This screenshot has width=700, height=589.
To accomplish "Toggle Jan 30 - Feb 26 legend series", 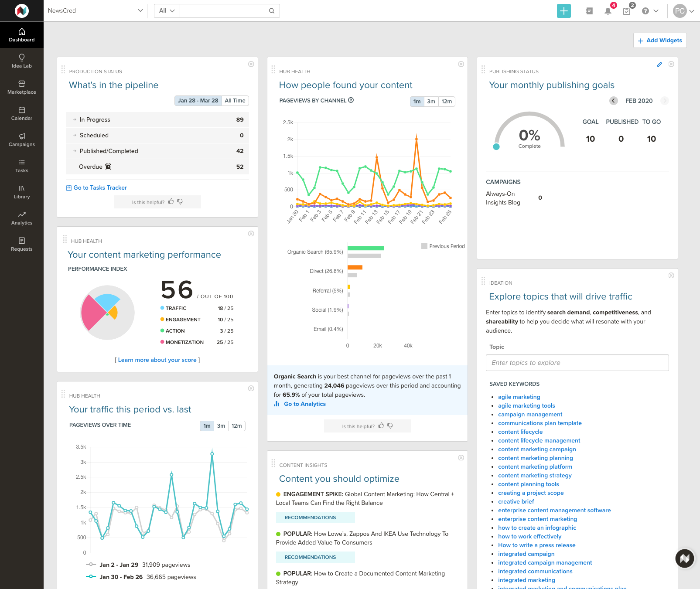I will [141, 577].
